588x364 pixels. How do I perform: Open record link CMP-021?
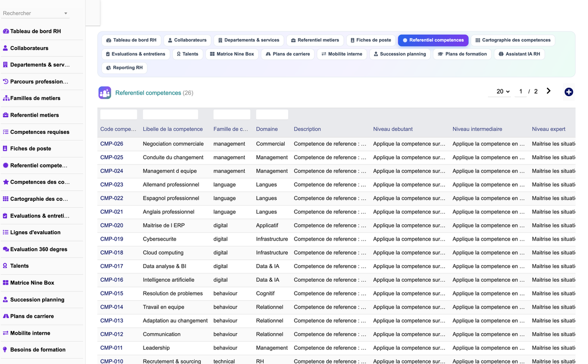(112, 212)
